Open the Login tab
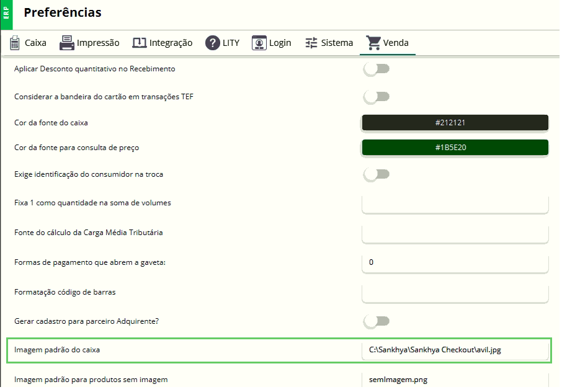 tap(271, 43)
